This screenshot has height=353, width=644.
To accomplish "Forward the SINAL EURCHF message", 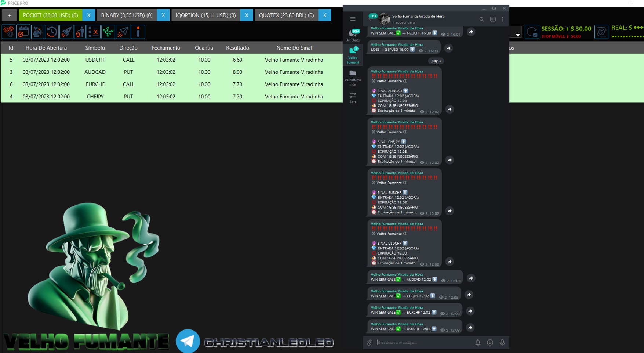I will [450, 211].
